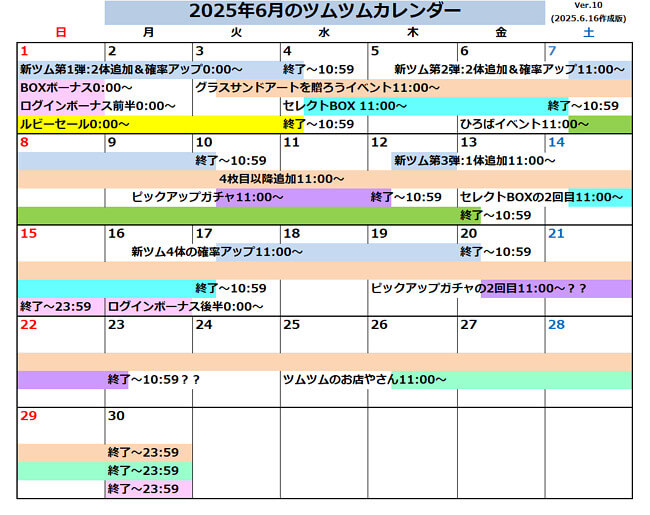Click the セレクトBOXの2回目11:00～ event

541,197
